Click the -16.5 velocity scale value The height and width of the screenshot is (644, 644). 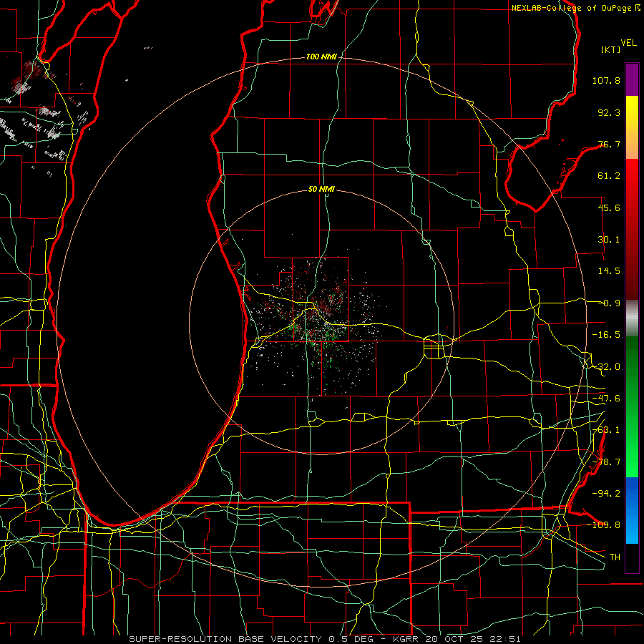pos(606,335)
